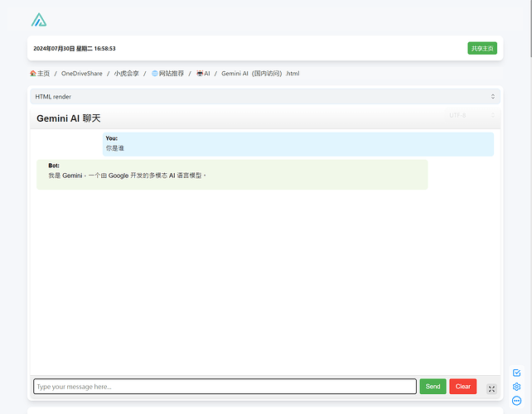Select the 你是谁 user message text

click(x=115, y=148)
